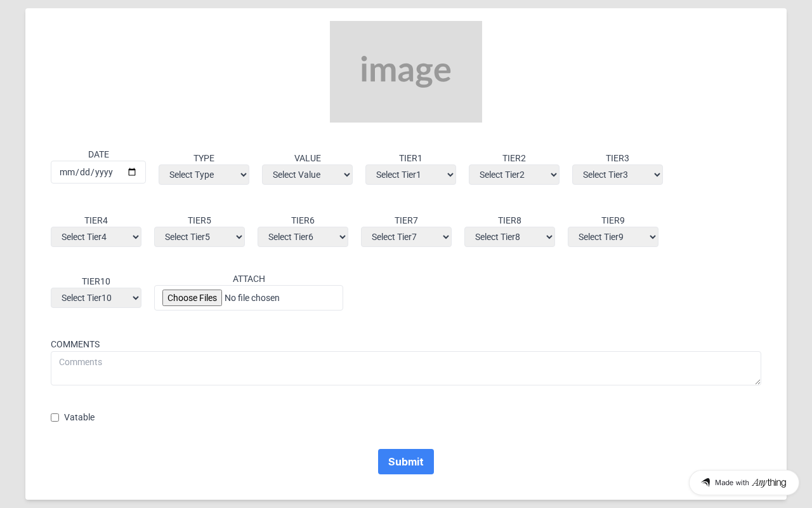Open the Select Tier3 dropdown

click(x=617, y=175)
